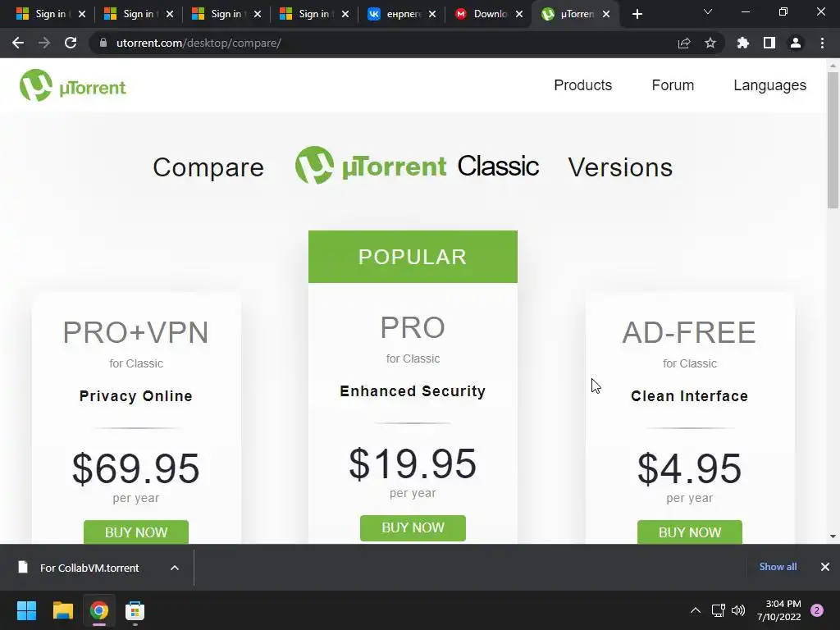
Task: Open the Forum link
Action: (673, 85)
